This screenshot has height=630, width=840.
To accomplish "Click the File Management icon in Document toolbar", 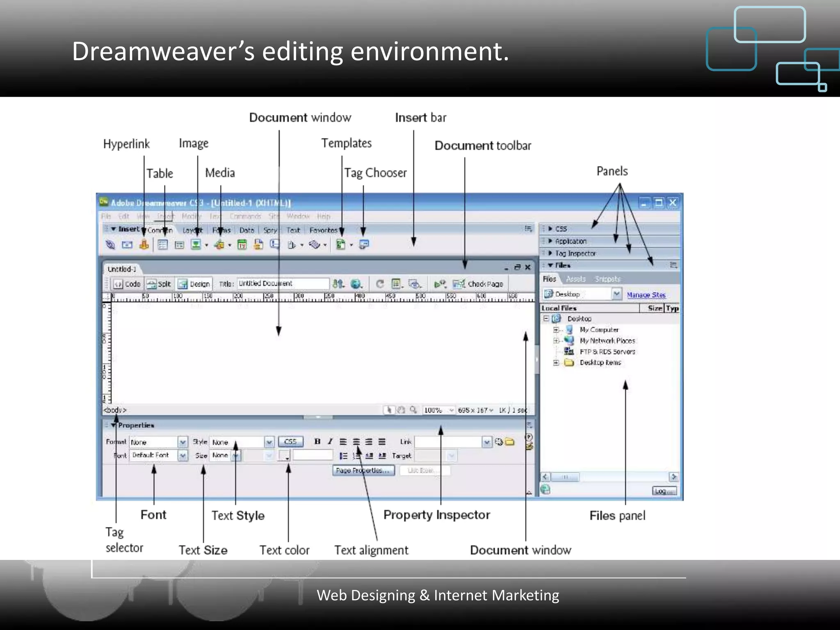I will coord(338,284).
